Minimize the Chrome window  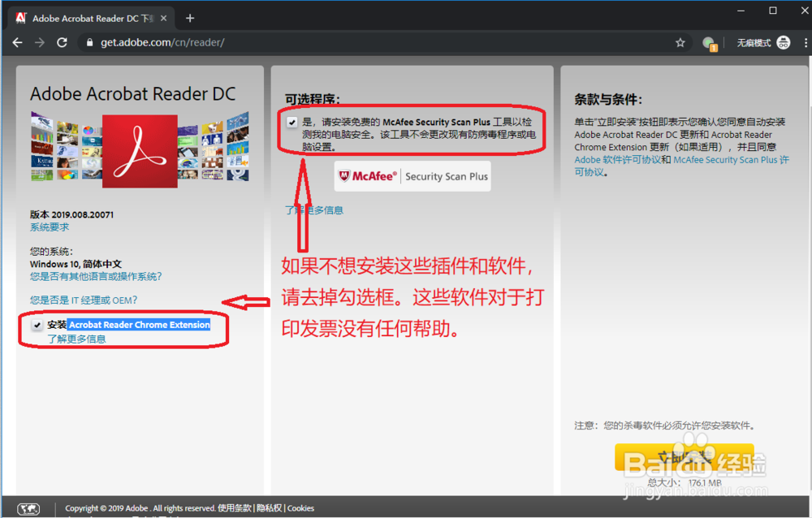pyautogui.click(x=741, y=11)
